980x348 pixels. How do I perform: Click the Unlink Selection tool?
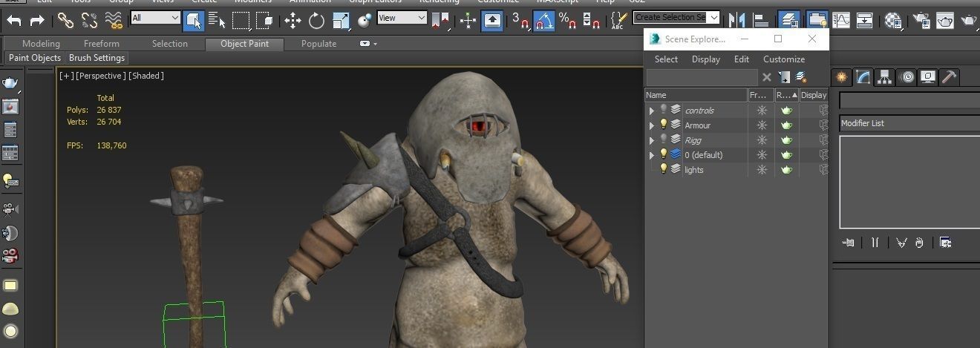[90, 20]
